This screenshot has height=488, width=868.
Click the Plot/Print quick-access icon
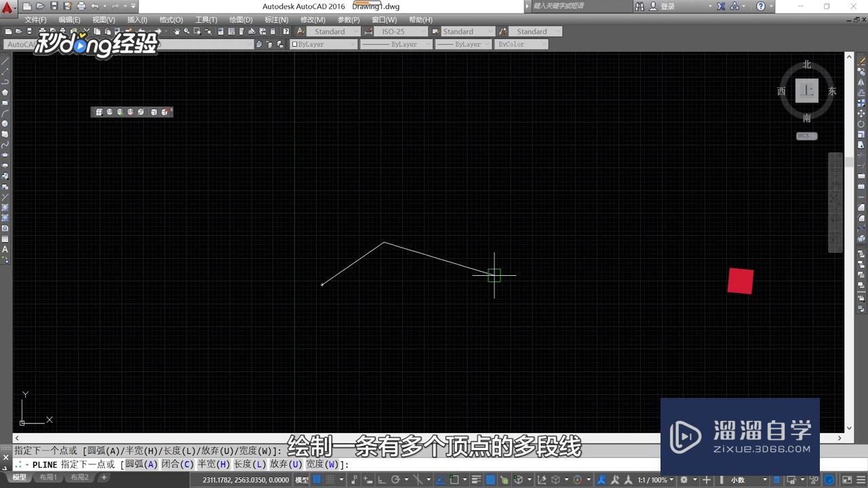click(x=81, y=6)
